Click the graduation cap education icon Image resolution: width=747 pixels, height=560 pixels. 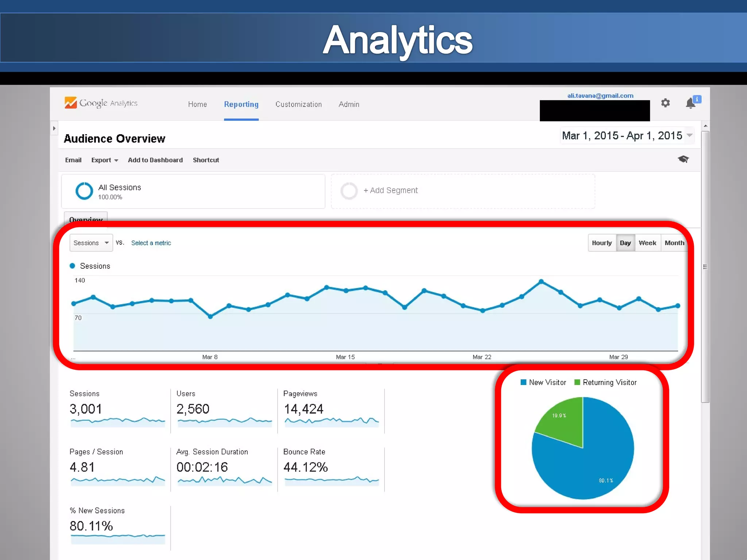[683, 159]
